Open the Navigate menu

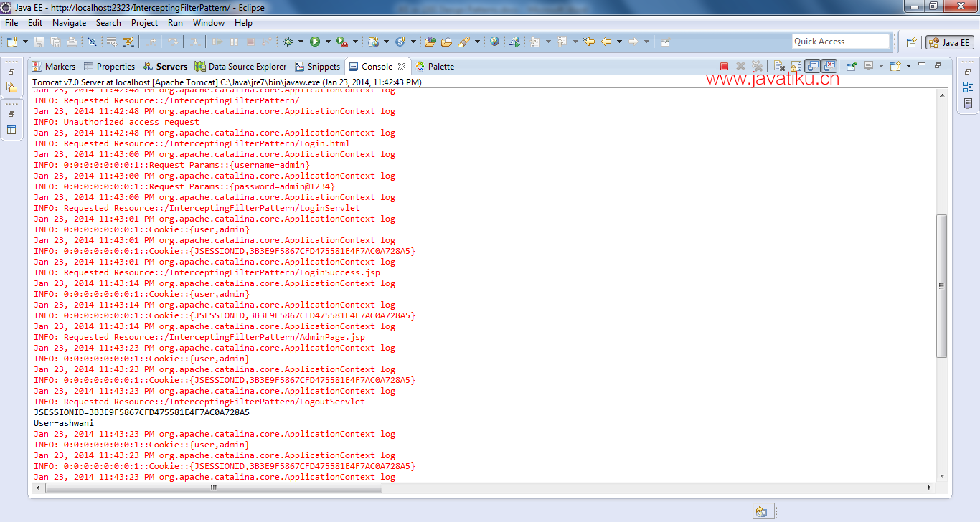tap(69, 23)
